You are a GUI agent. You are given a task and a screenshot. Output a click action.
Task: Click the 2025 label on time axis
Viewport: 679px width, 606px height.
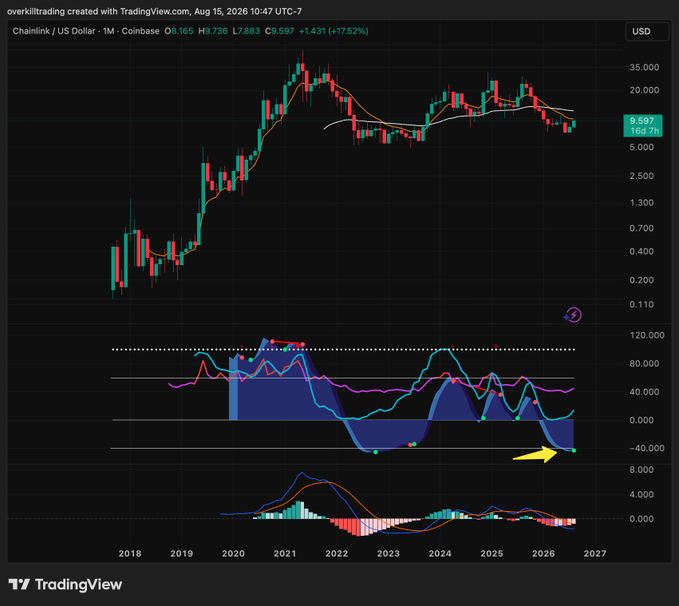click(491, 553)
